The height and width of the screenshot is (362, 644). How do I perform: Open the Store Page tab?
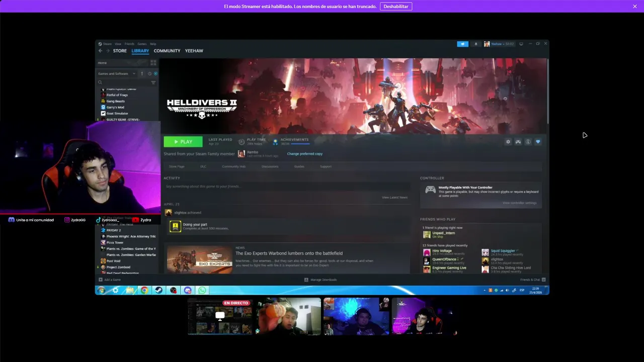[177, 166]
